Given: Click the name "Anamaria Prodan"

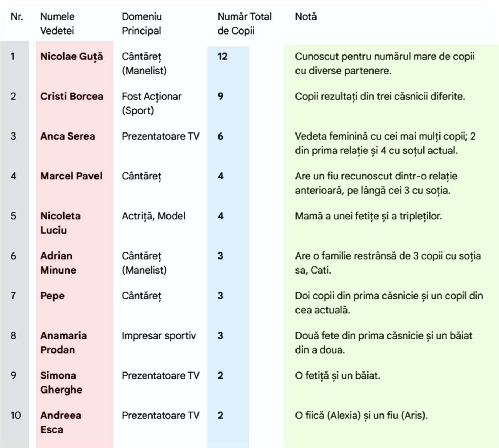Looking at the screenshot, I should [63, 343].
